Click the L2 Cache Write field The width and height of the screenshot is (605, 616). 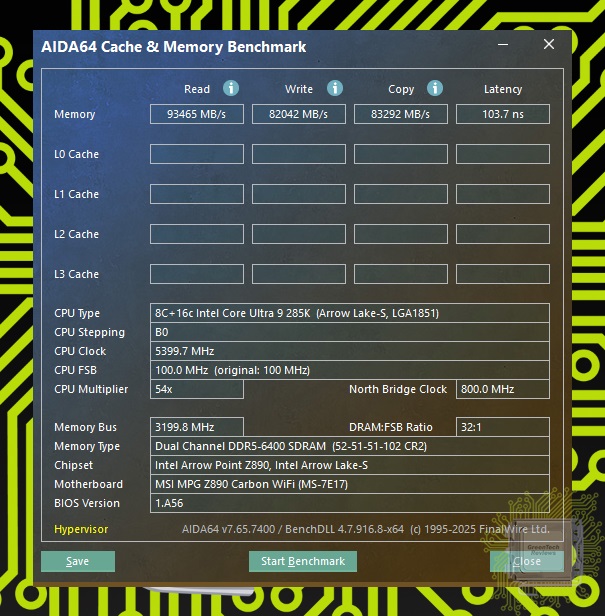click(x=299, y=234)
